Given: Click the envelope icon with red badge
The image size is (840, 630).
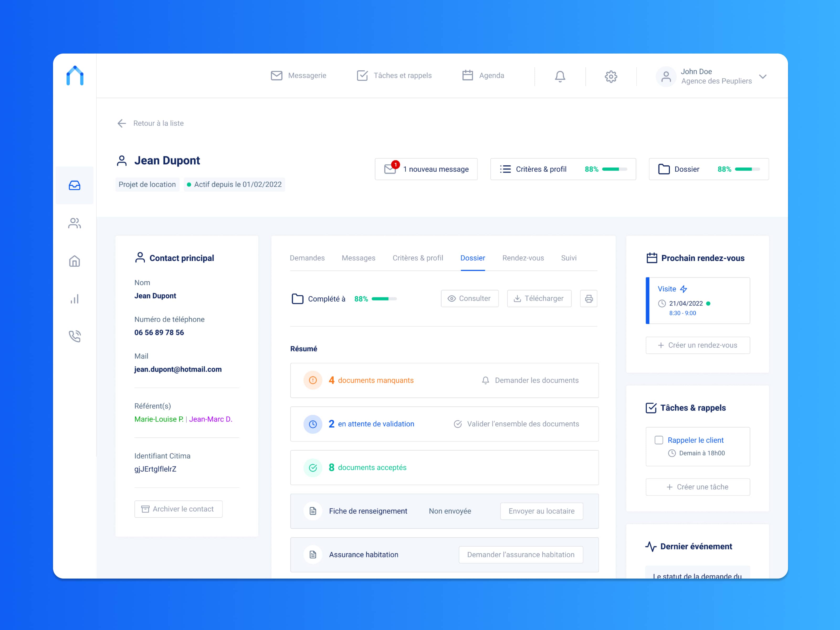Looking at the screenshot, I should point(391,168).
